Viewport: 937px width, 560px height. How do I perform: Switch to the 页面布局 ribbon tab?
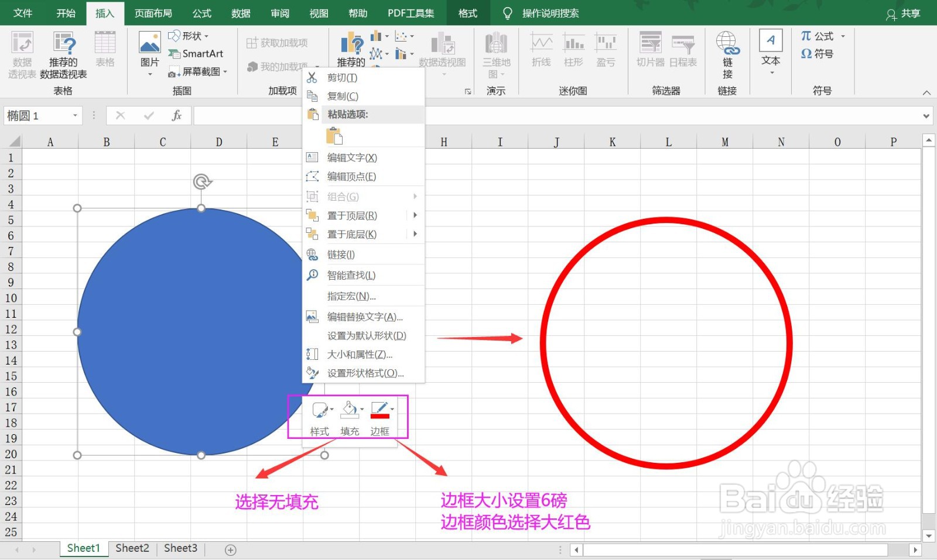click(x=153, y=13)
